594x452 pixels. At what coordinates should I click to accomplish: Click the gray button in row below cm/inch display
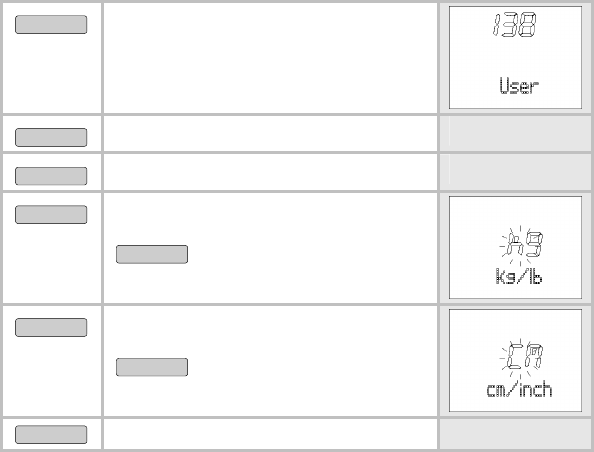pos(51,434)
